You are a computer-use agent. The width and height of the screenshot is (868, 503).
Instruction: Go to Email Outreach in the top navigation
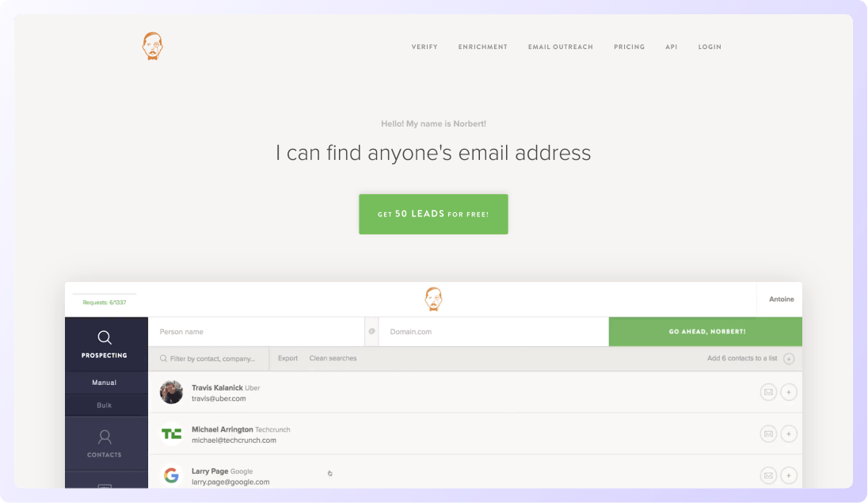click(x=560, y=47)
